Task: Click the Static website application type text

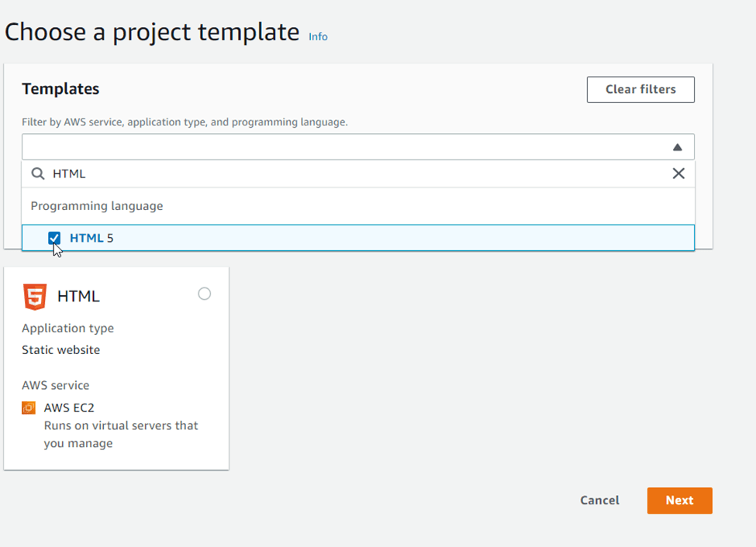Action: coord(60,349)
